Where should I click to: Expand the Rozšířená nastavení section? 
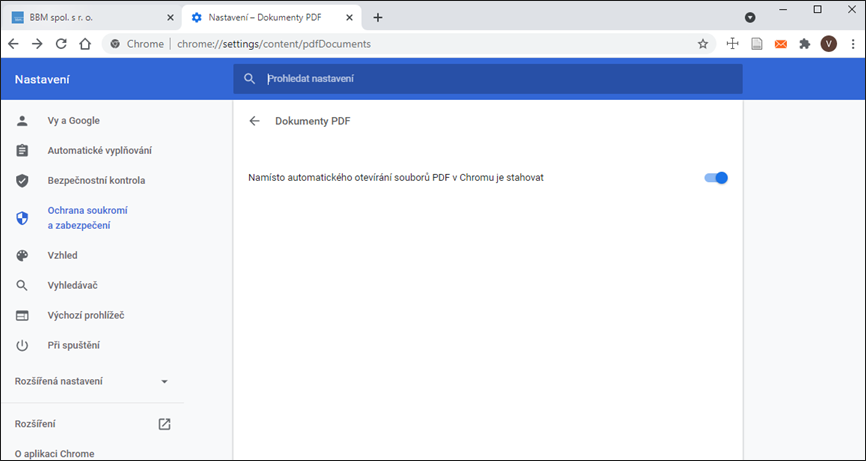92,381
